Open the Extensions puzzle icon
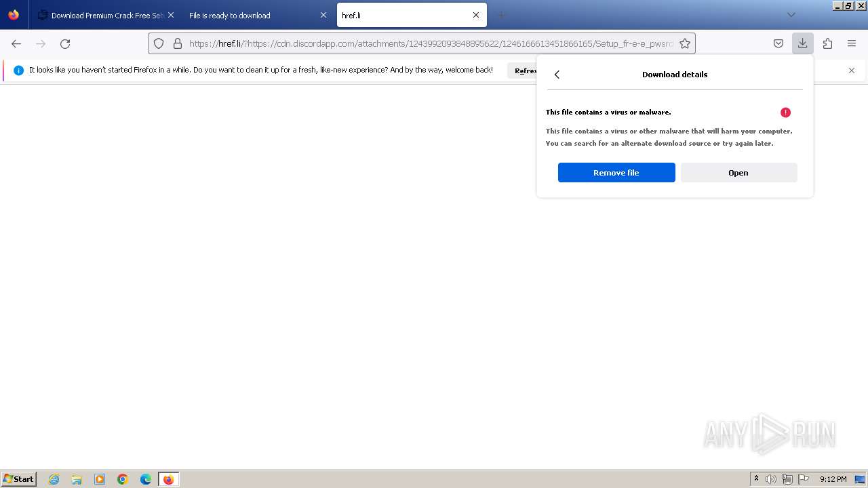The image size is (868, 488). (827, 43)
